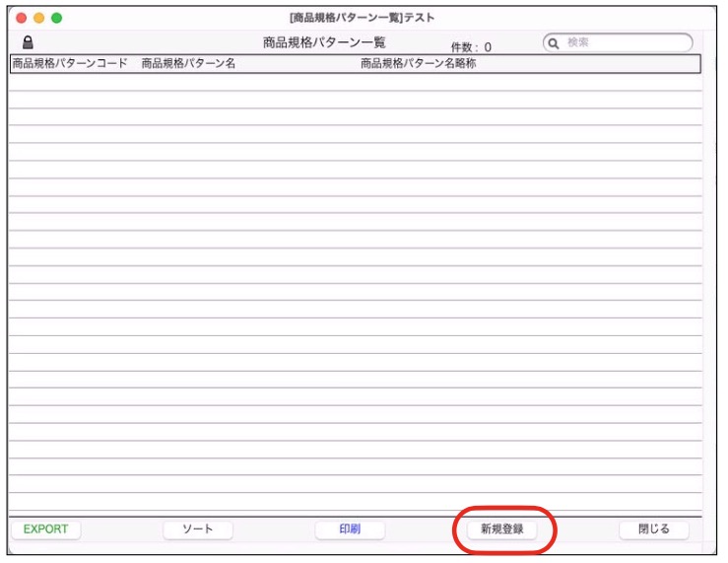The image size is (728, 563).
Task: Minimize the window with the yellow button
Action: tap(39, 18)
